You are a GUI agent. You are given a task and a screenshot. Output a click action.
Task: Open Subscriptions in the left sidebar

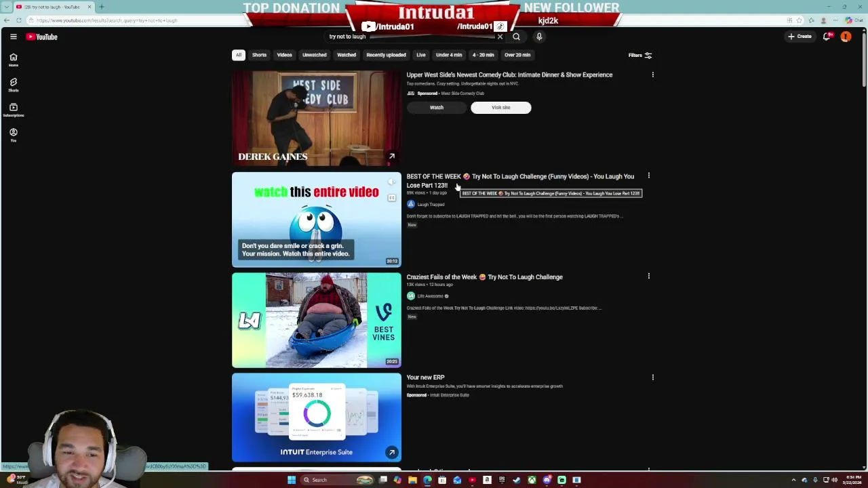13,110
